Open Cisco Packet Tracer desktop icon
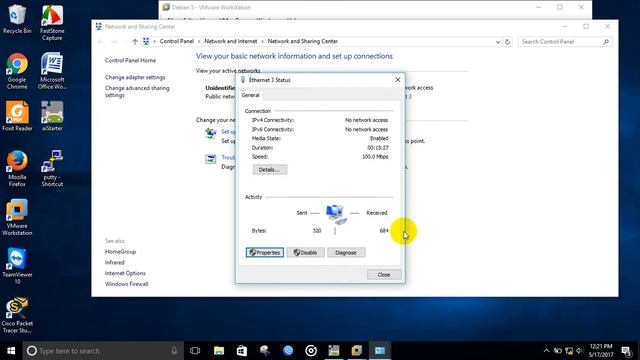640x360 pixels. (x=17, y=315)
